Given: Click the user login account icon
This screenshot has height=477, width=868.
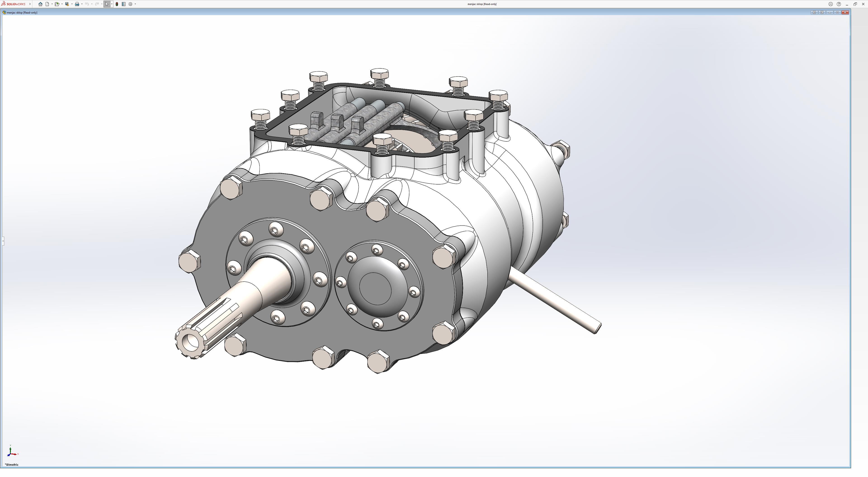Looking at the screenshot, I should [831, 4].
